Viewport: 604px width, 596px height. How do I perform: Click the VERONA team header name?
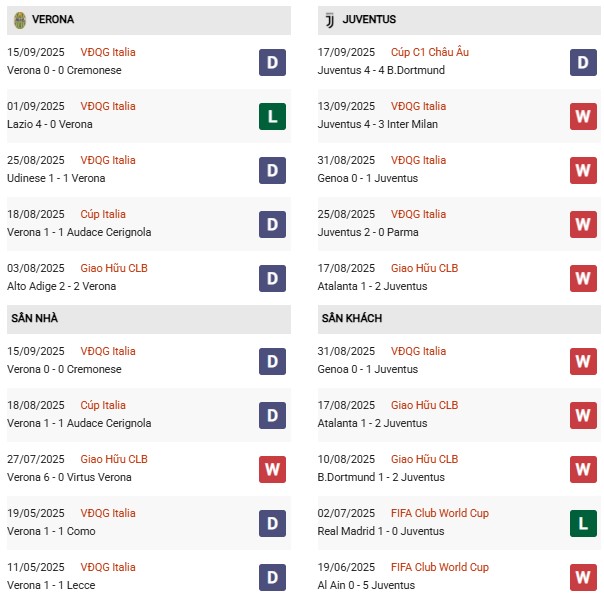click(x=53, y=19)
